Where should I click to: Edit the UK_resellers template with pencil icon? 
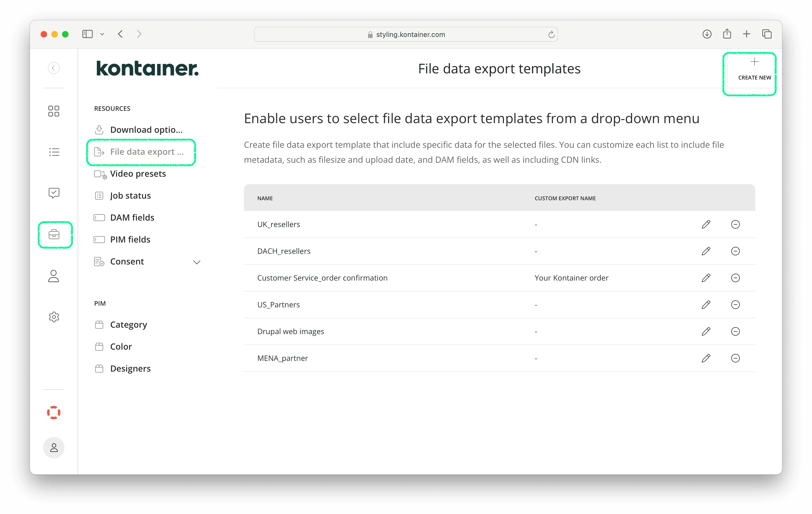point(706,224)
